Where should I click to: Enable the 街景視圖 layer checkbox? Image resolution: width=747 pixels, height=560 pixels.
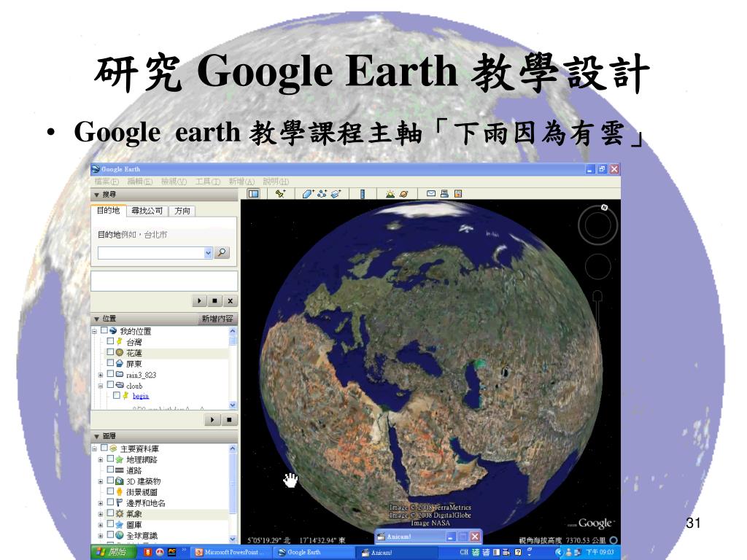[x=111, y=491]
